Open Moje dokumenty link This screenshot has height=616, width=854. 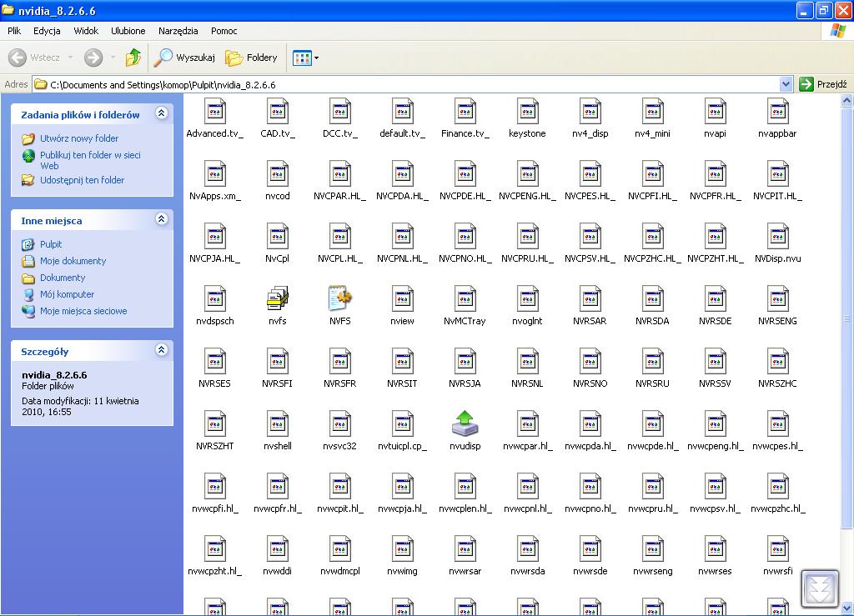(x=73, y=261)
